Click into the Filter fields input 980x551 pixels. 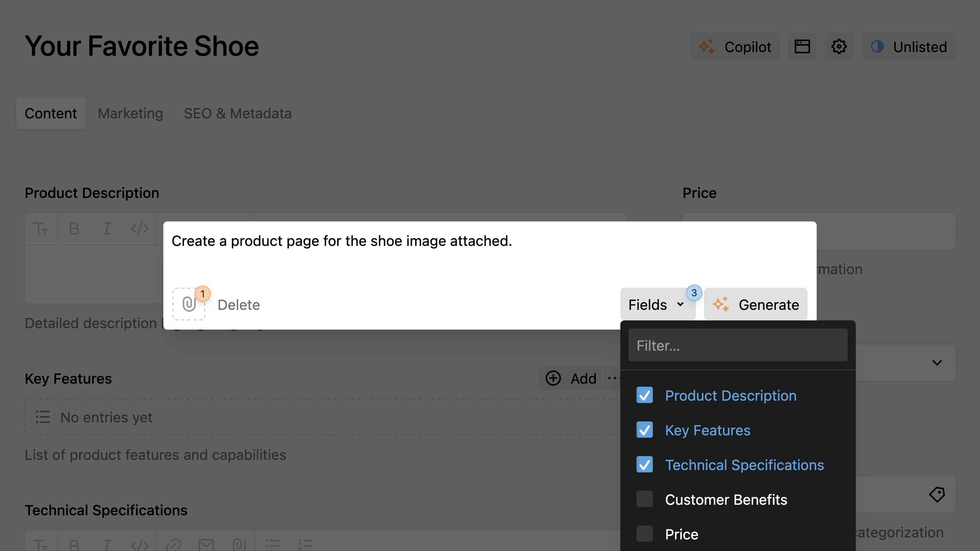(738, 345)
